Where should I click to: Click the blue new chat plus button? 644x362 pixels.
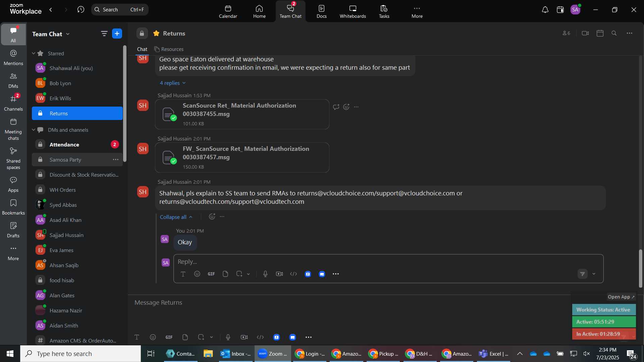[117, 34]
